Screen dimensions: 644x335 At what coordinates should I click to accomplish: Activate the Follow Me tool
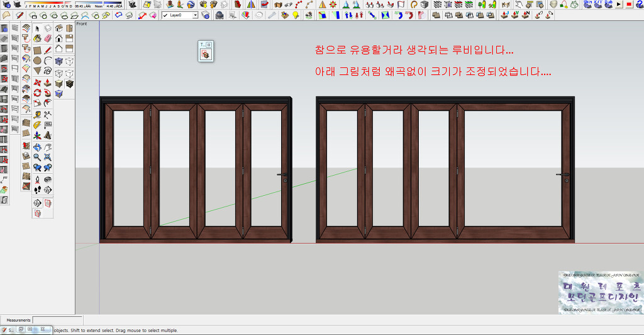click(48, 93)
